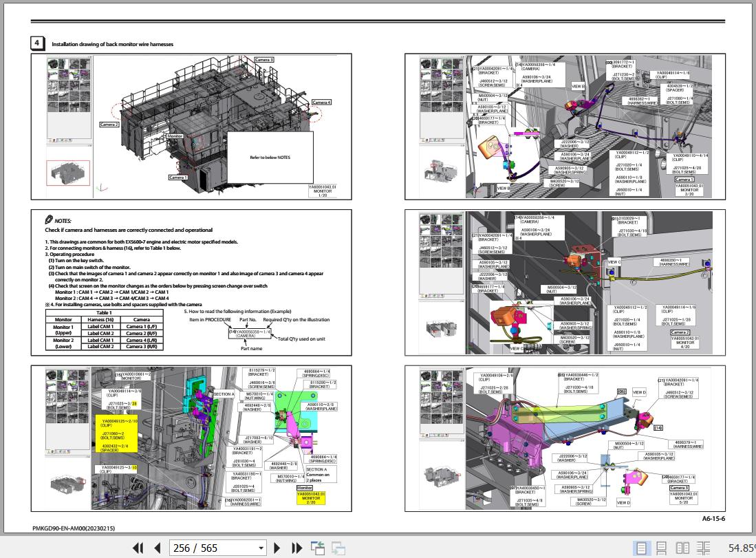This screenshot has width=756, height=558.
Task: Open the page number dropdown arrow
Action: [261, 548]
